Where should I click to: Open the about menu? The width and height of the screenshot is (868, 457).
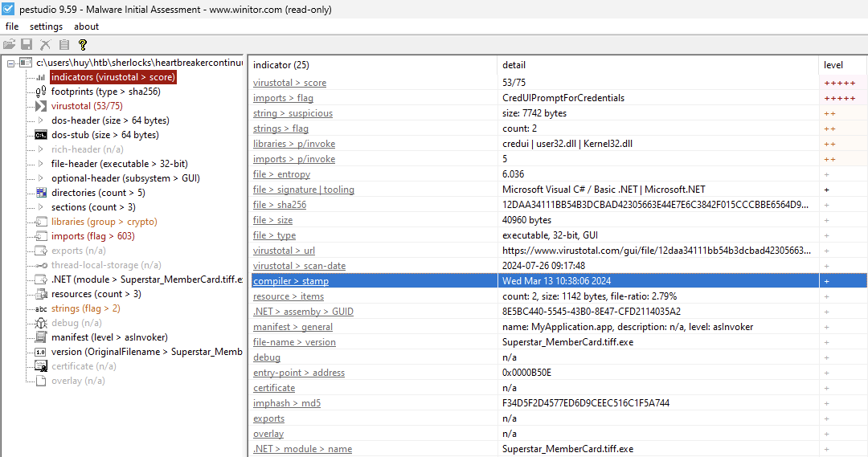pos(86,27)
